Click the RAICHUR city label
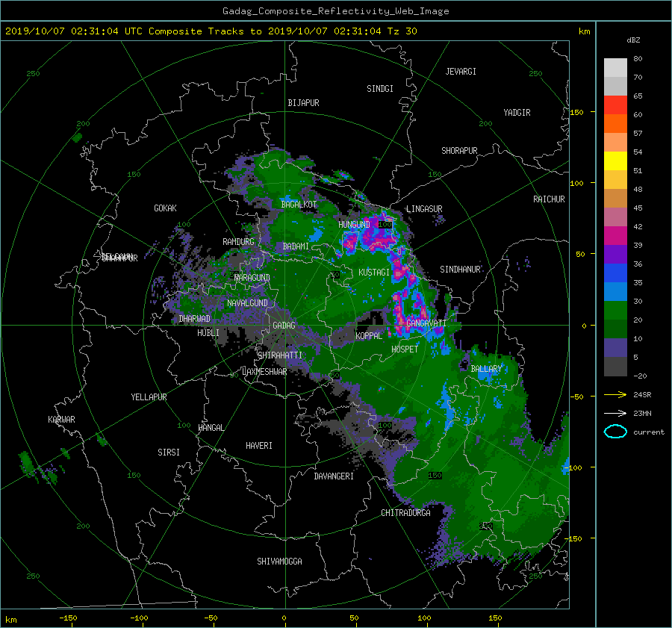Screen dimensions: 672x628 click(549, 199)
